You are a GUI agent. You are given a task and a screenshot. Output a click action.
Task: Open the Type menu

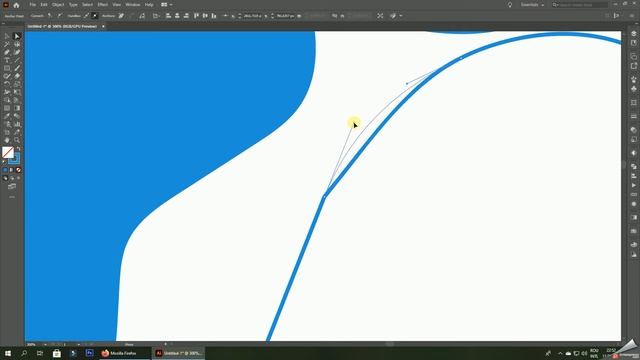coord(73,5)
